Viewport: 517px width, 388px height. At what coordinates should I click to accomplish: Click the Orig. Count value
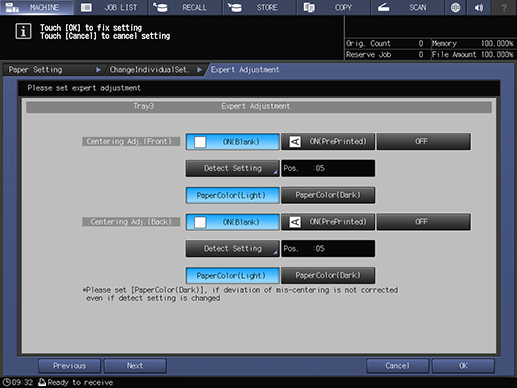[421, 43]
